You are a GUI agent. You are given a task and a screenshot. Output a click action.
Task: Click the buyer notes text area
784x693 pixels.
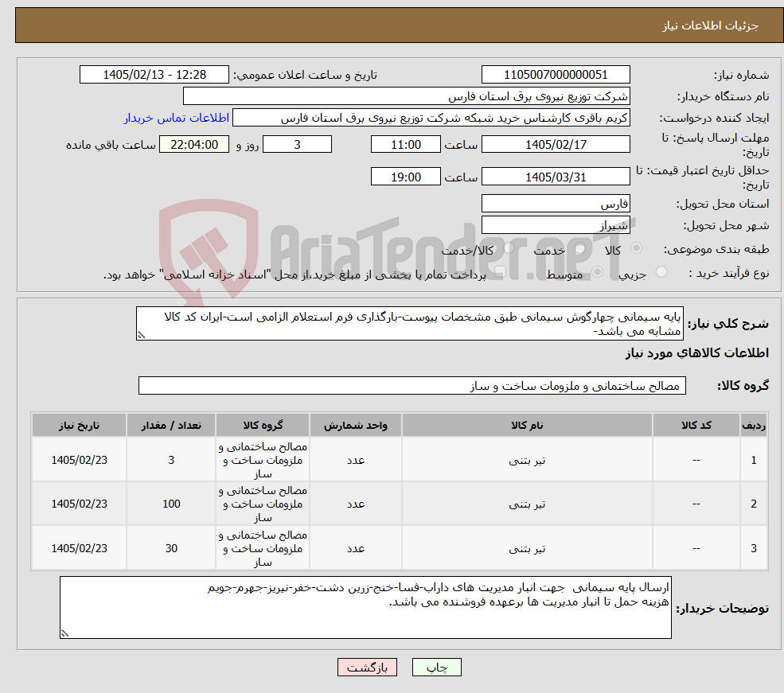[x=365, y=607]
